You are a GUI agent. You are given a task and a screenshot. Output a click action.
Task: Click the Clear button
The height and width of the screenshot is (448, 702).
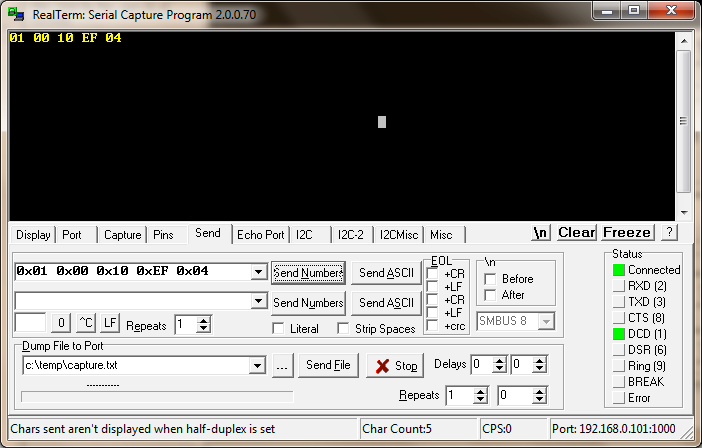[x=577, y=233]
